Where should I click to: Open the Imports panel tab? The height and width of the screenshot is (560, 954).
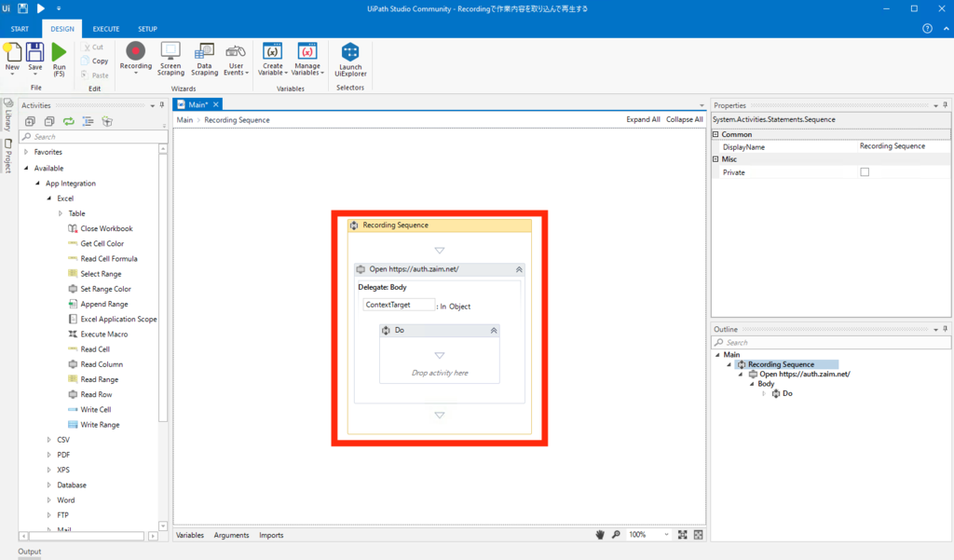pos(271,535)
